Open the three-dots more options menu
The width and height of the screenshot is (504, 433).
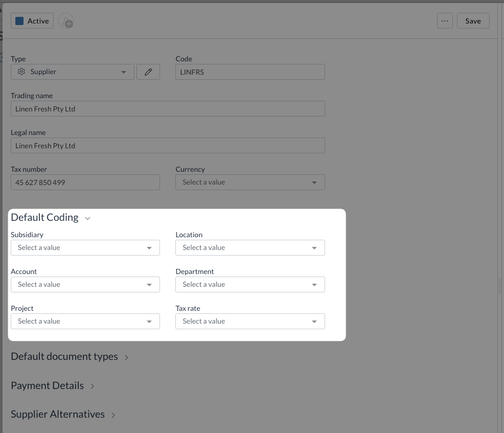tap(445, 21)
